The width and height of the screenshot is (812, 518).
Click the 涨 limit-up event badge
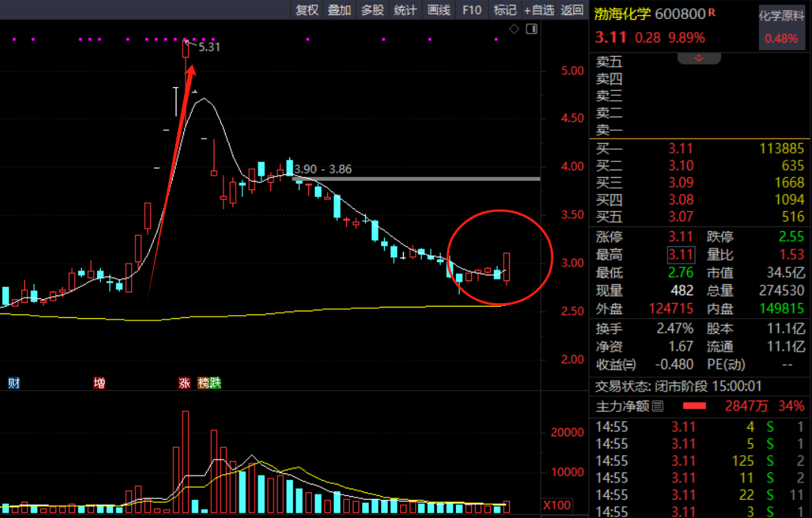[184, 383]
